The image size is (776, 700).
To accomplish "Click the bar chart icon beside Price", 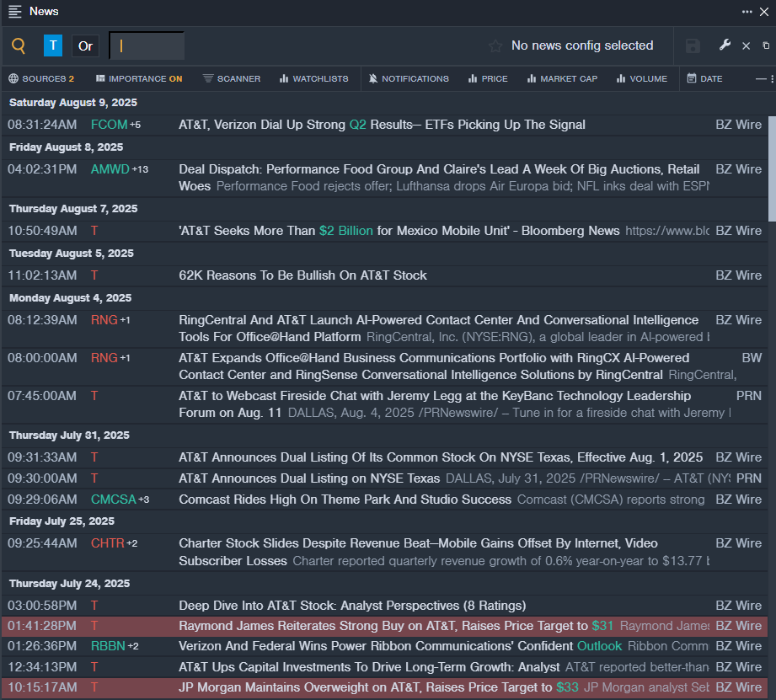I will coord(473,78).
